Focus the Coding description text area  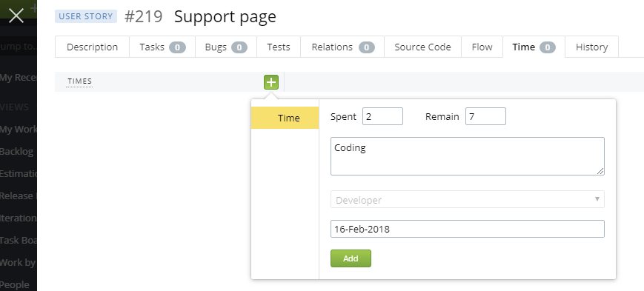pyautogui.click(x=468, y=156)
